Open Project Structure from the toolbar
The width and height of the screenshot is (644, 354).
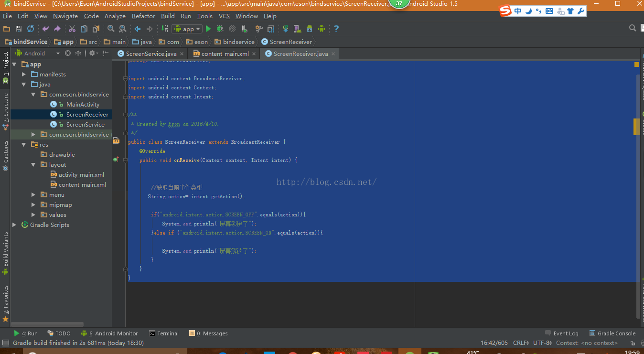(271, 29)
